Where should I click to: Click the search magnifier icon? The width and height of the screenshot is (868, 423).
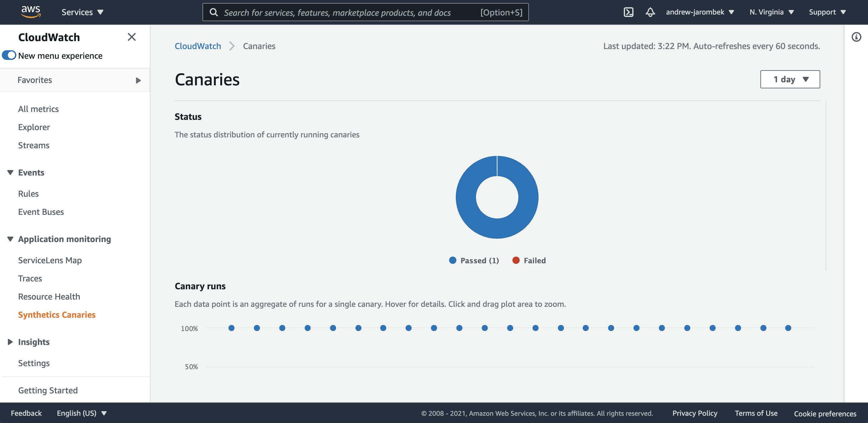click(x=214, y=12)
